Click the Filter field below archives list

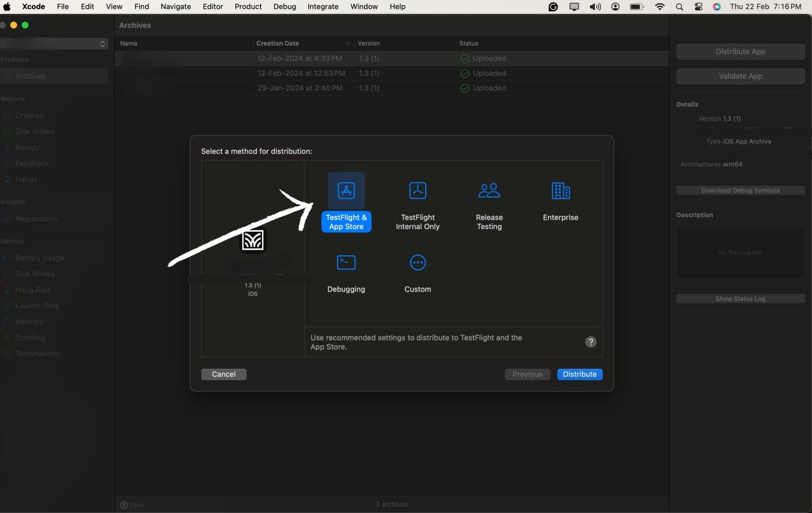coord(171,505)
